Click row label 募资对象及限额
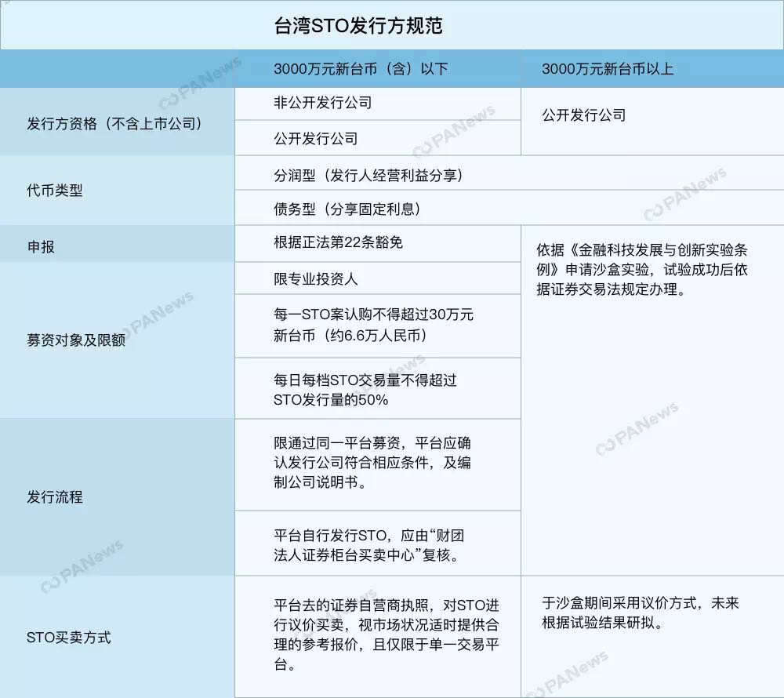The image size is (784, 698). coord(75,340)
